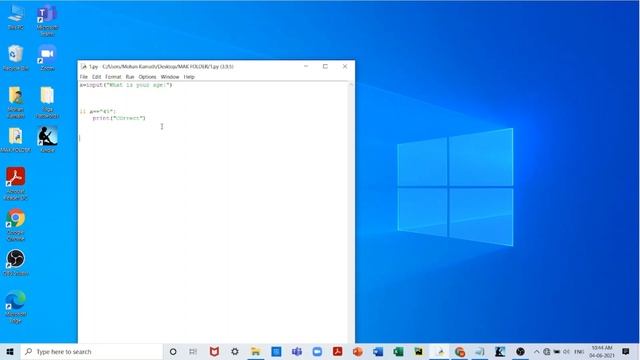The width and height of the screenshot is (640, 360).
Task: Click the IDLE editor vertical scrollbar
Action: tap(351, 212)
